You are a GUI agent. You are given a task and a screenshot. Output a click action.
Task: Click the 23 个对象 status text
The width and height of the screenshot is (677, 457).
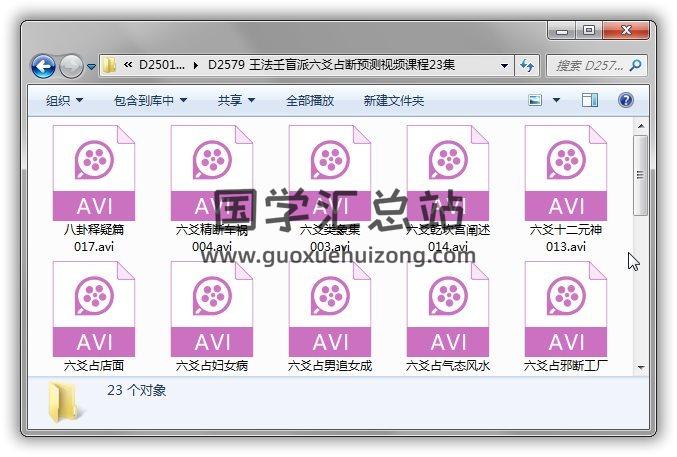pyautogui.click(x=136, y=390)
